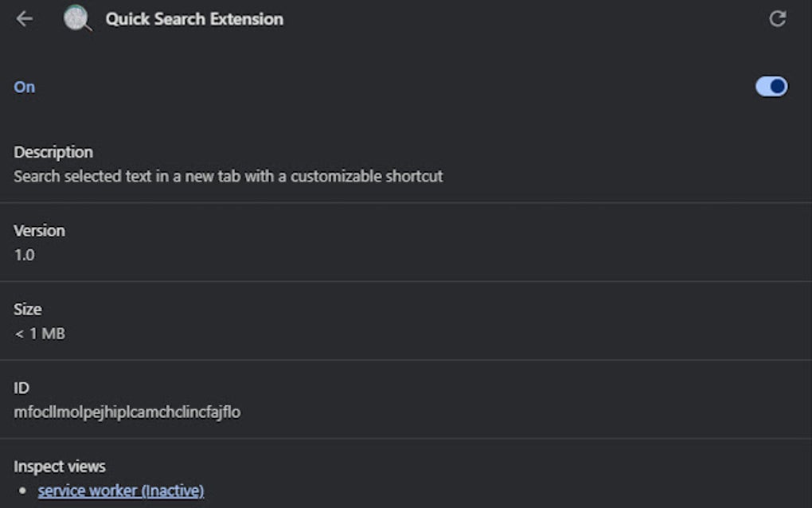Click the Quick Search Extension magnifying-glass icon
This screenshot has height=508, width=812.
coord(75,18)
